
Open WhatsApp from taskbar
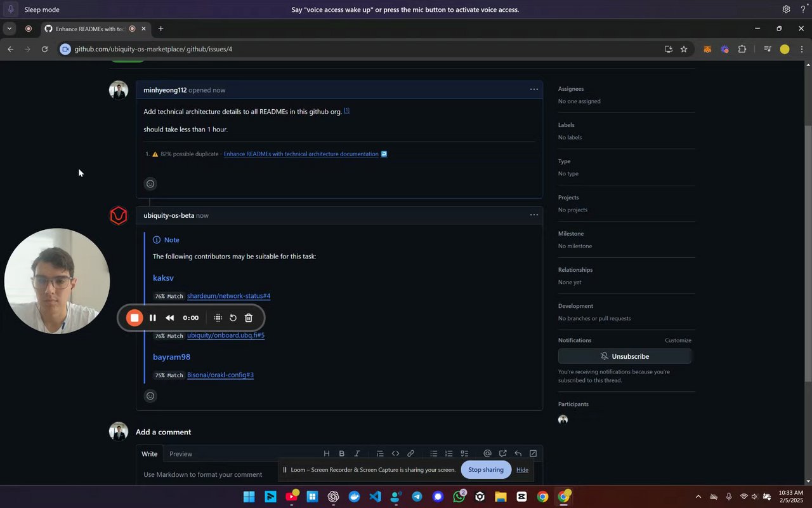point(459,497)
